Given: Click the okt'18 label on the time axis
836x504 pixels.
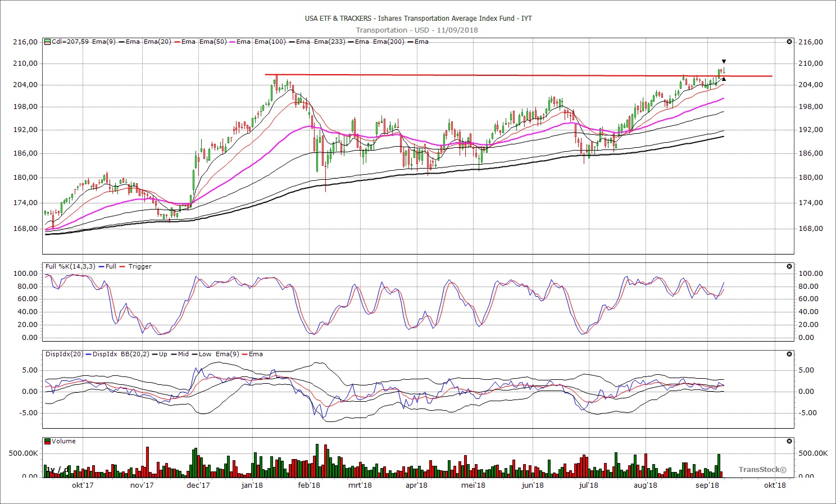Looking at the screenshot, I should [x=775, y=485].
